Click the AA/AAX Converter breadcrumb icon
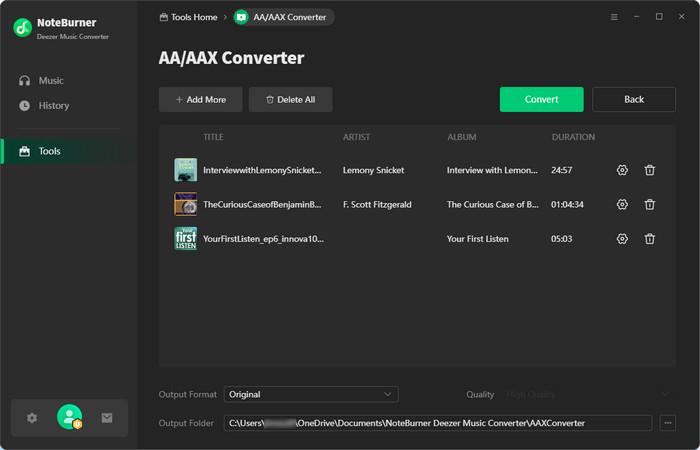The height and width of the screenshot is (450, 700). 241,17
